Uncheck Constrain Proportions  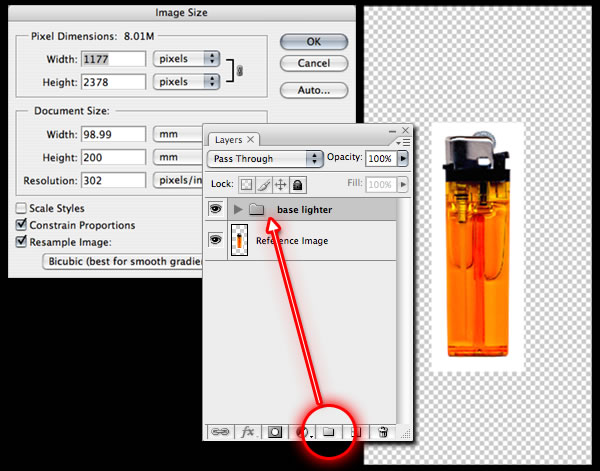point(21,225)
